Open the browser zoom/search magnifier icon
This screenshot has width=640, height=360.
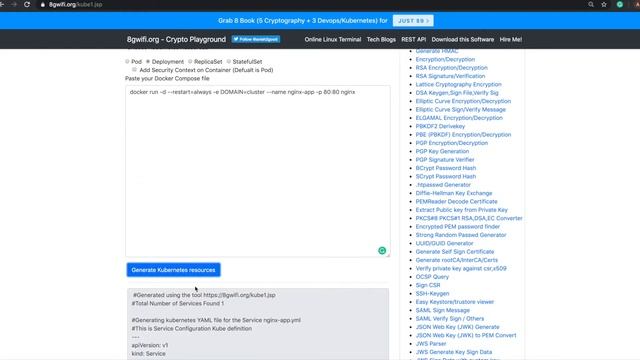[591, 4]
